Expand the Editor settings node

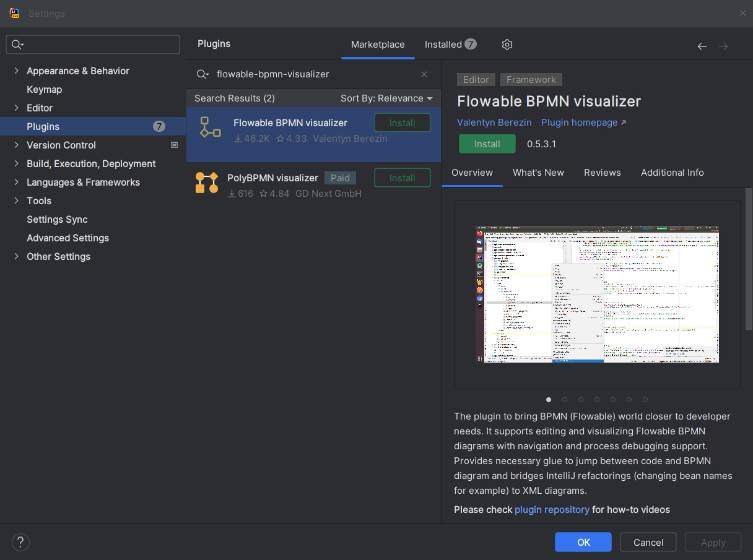16,108
